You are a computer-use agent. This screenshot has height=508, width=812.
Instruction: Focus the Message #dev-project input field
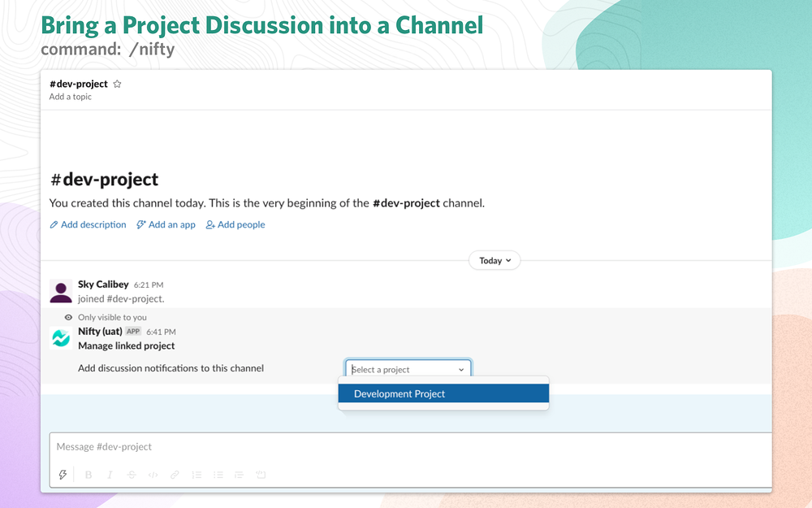coord(410,447)
